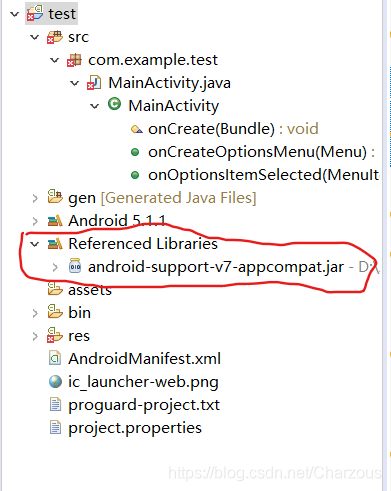Collapse the Referenced Libraries node
391x491 pixels.
[35, 244]
